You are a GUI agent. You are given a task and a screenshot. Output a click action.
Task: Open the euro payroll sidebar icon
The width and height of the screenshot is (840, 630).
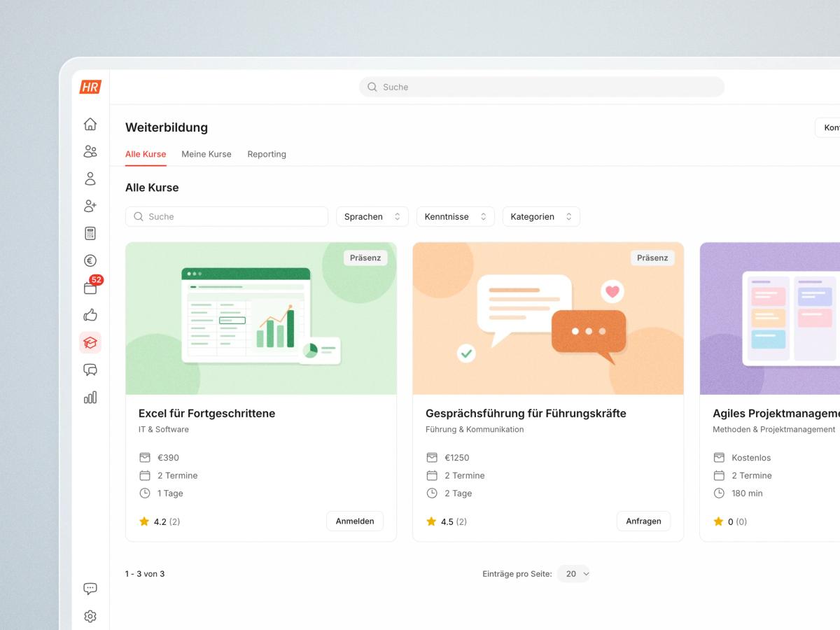click(90, 260)
